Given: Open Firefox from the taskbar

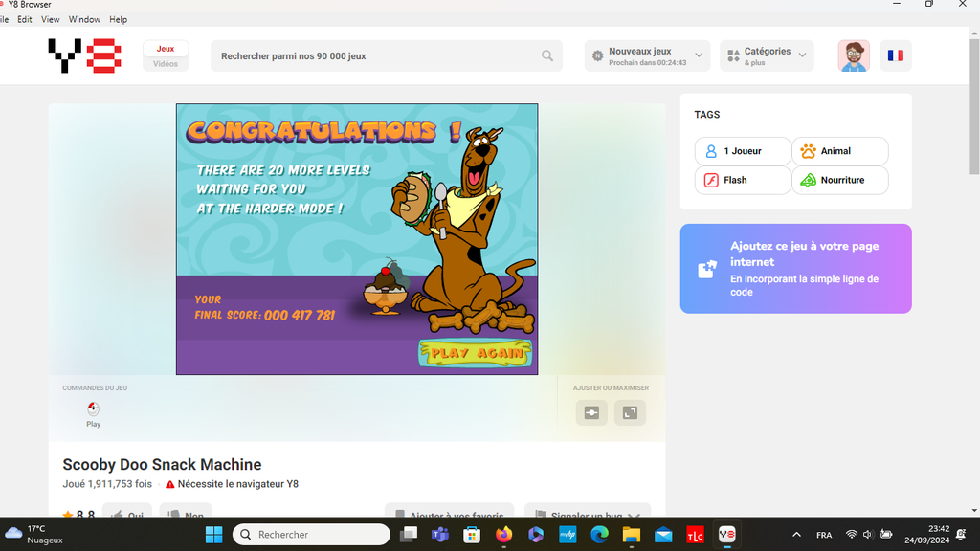Looking at the screenshot, I should 503,535.
